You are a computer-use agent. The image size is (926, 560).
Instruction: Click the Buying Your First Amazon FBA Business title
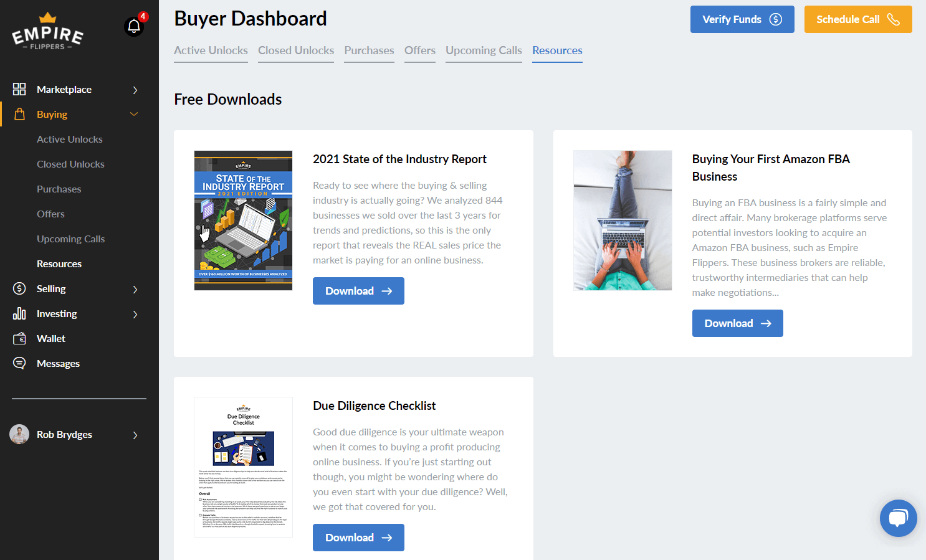(771, 168)
